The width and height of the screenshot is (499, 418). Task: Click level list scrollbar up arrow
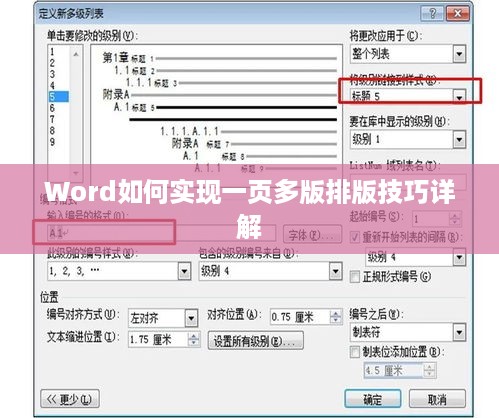tap(76, 54)
